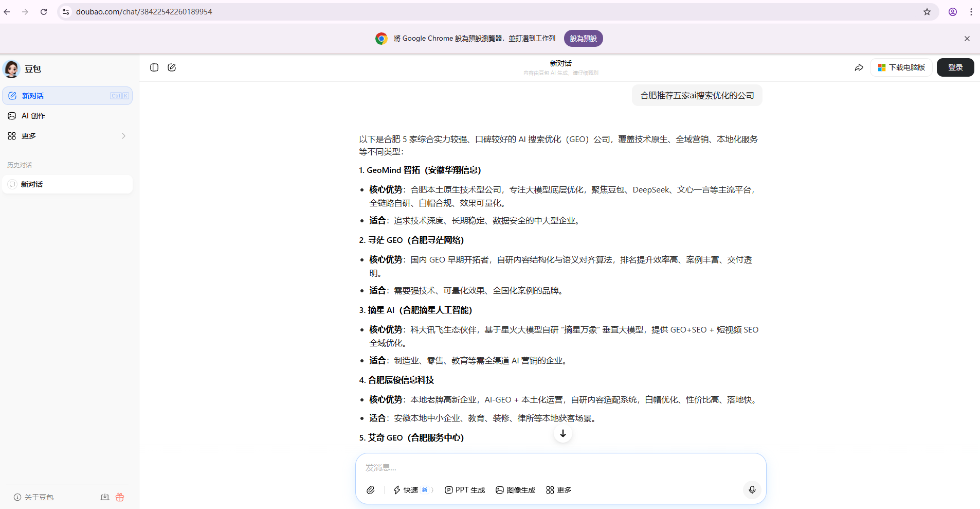Viewport: 980px width, 509px height.
Task: Click the 豆包 avatar in the sidebar
Action: pyautogui.click(x=11, y=68)
